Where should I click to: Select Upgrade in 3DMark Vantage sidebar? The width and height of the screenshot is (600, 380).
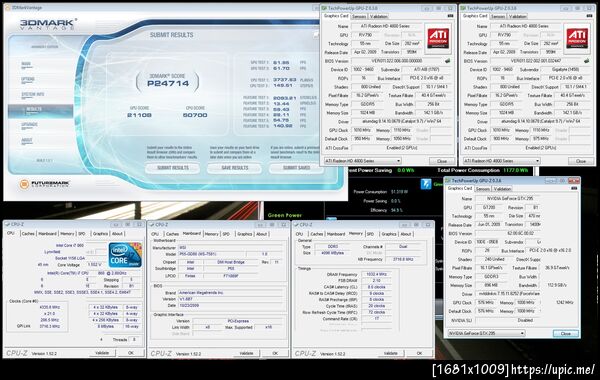point(29,125)
